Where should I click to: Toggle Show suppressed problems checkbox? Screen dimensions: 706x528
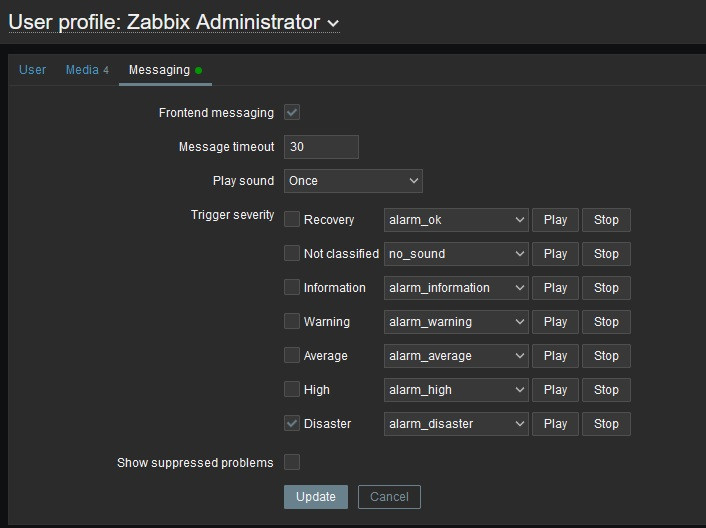292,462
